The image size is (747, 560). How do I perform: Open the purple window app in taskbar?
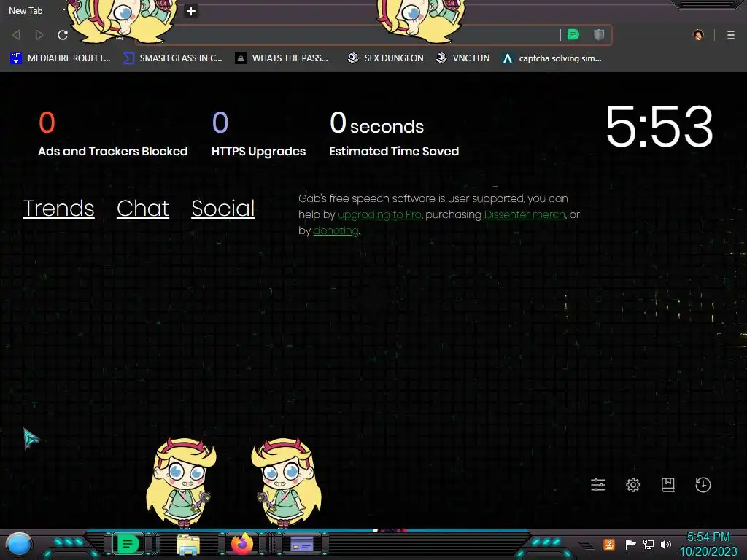301,544
